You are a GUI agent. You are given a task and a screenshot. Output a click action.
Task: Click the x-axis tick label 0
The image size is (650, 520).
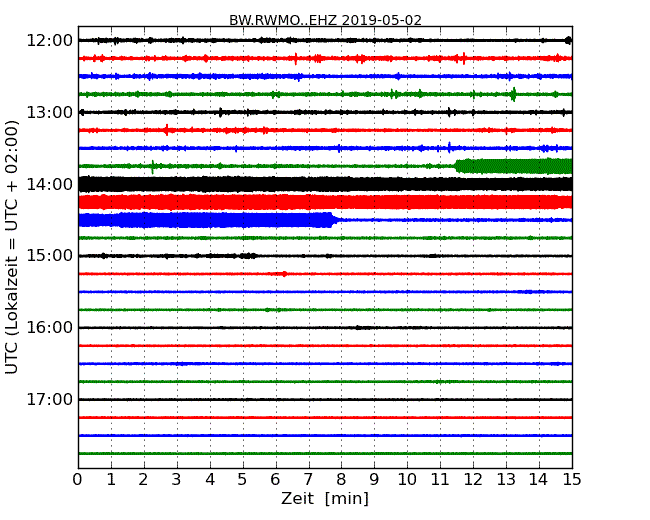pos(78,480)
